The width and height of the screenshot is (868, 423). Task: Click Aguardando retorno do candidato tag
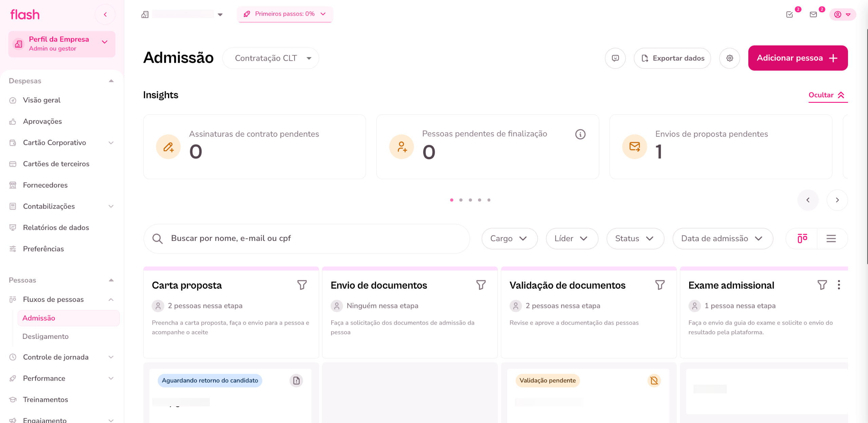click(x=210, y=381)
